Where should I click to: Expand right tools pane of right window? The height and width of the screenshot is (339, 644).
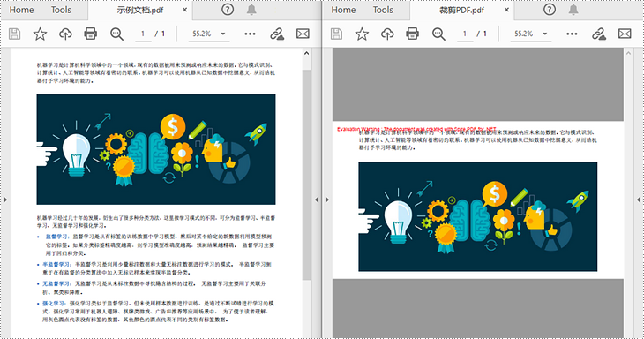639,200
